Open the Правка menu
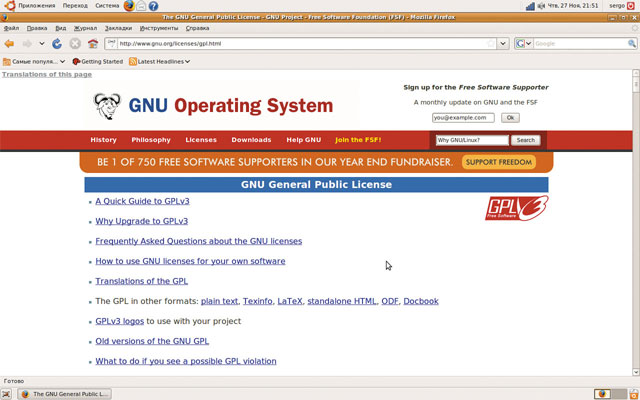The height and width of the screenshot is (400, 640). (x=37, y=28)
